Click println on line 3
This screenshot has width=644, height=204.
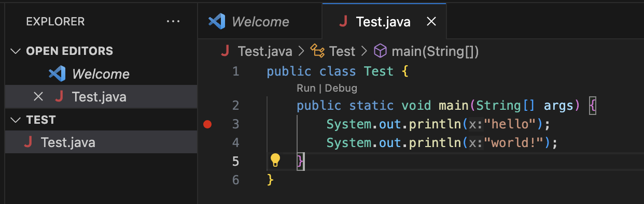click(x=435, y=124)
